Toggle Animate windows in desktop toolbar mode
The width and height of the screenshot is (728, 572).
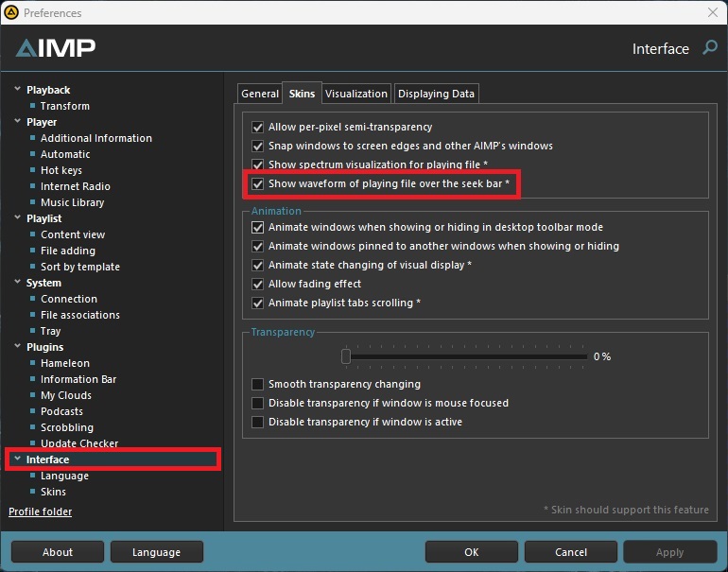(x=258, y=228)
